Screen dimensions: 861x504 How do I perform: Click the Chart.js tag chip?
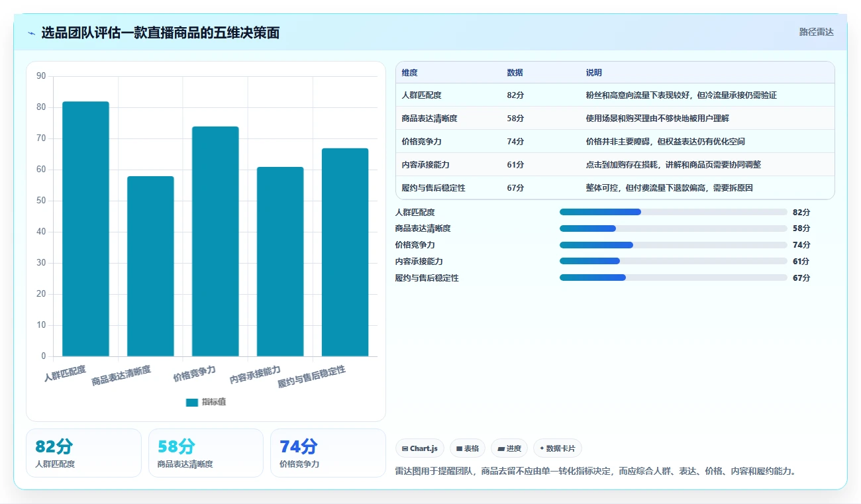click(420, 448)
